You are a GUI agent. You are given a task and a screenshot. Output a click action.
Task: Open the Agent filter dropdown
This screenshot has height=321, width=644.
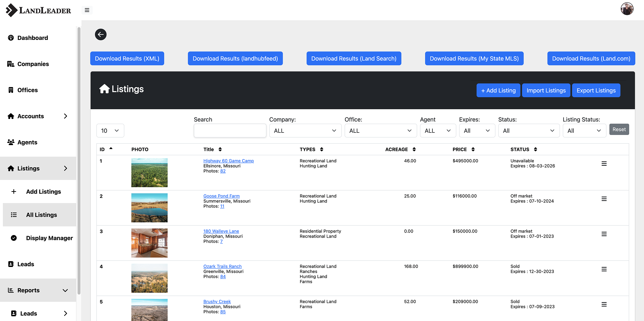point(438,131)
